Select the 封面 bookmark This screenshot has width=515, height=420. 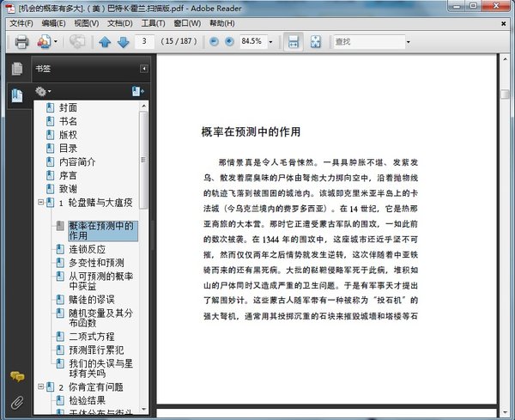pos(68,108)
